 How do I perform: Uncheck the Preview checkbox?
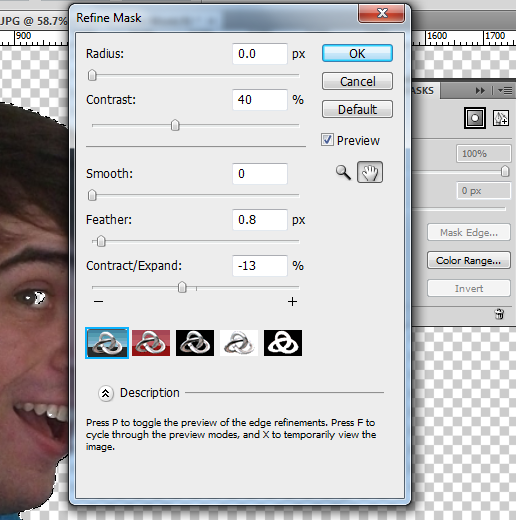[327, 140]
